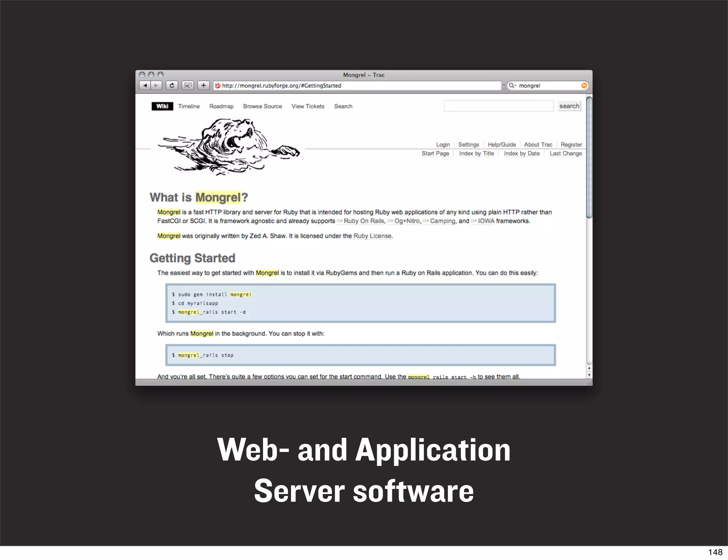Click the scrollbar down arrow
Screen dimensions: 728x560
click(589, 375)
